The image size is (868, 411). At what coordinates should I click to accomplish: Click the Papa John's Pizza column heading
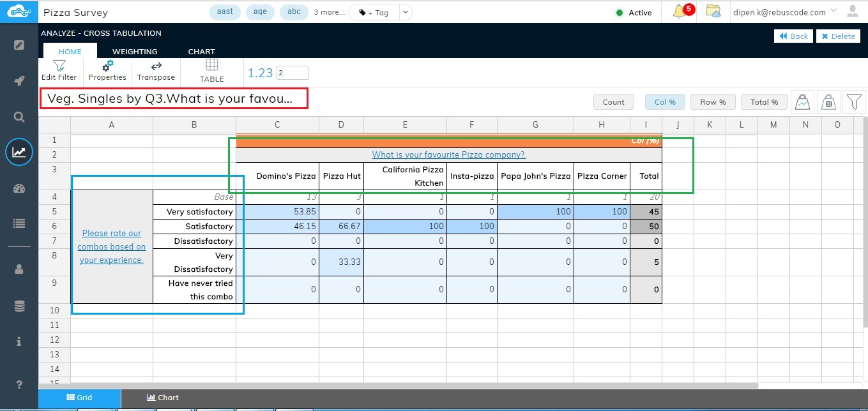[x=536, y=176]
